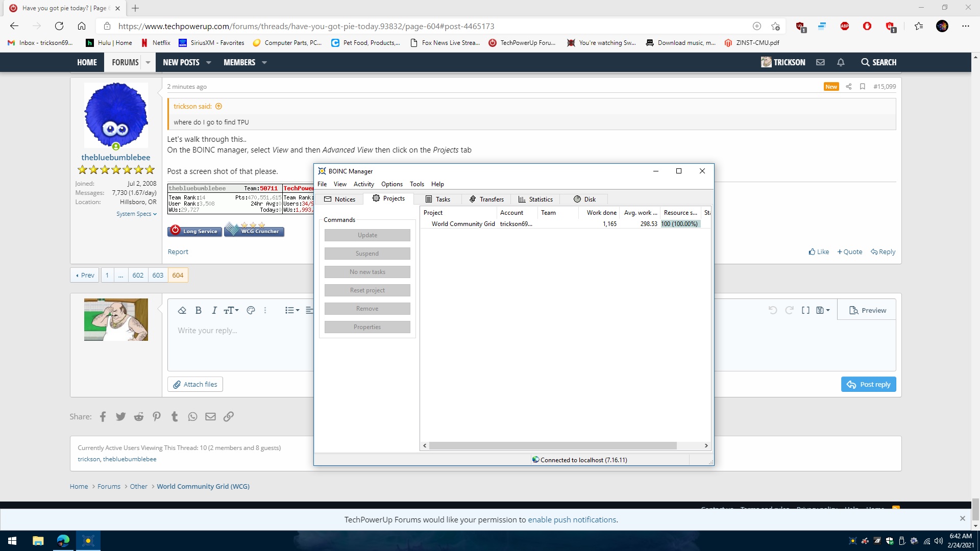Go to browser home page
The width and height of the screenshot is (980, 551).
(x=82, y=26)
